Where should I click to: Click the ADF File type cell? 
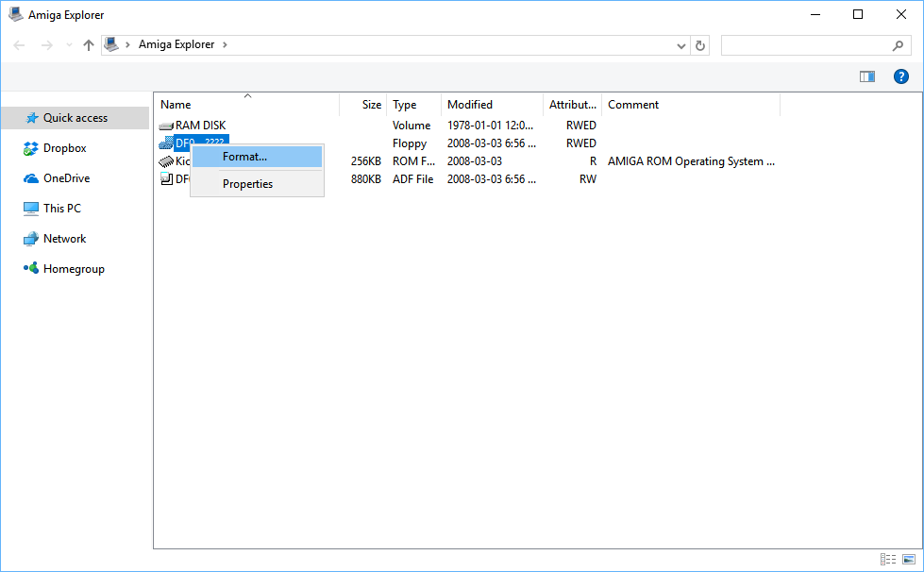pyautogui.click(x=413, y=179)
